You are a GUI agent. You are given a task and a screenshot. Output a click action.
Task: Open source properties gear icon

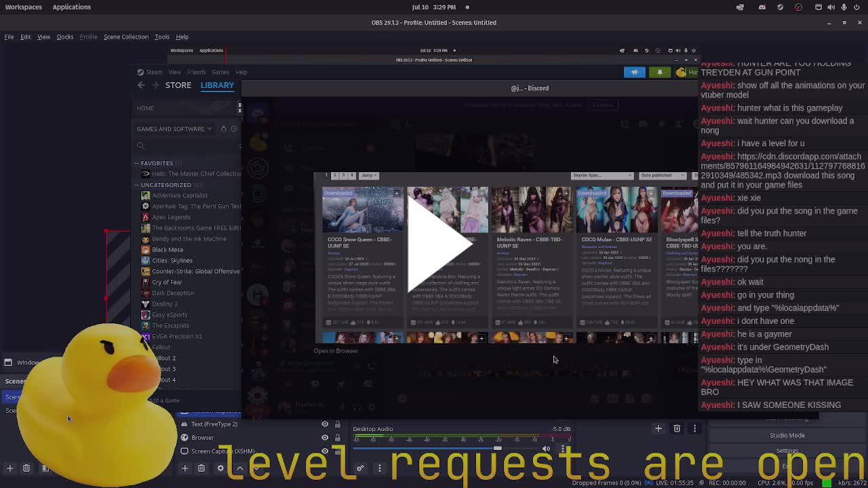click(x=220, y=468)
